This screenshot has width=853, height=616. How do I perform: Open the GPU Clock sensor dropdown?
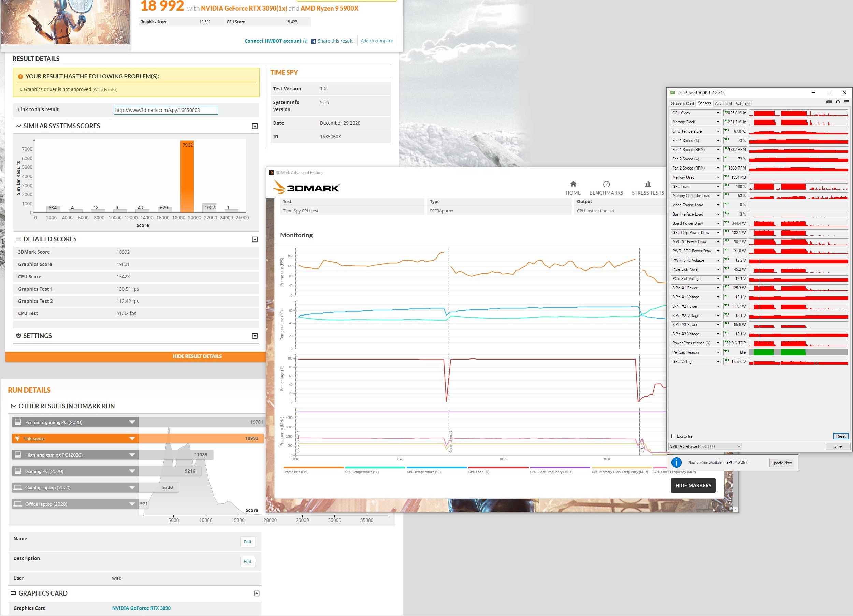[x=718, y=113]
